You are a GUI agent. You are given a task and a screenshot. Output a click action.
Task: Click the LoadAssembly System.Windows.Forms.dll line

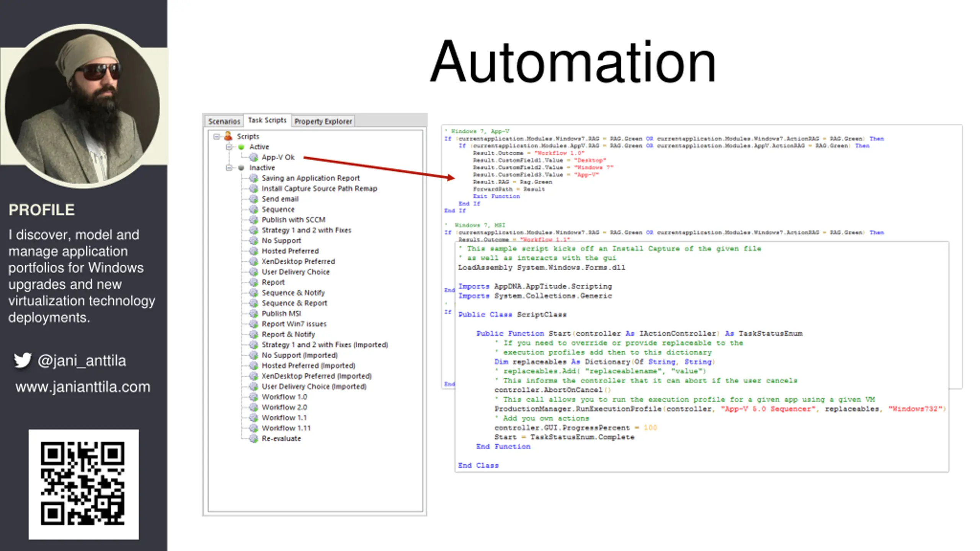(x=542, y=267)
